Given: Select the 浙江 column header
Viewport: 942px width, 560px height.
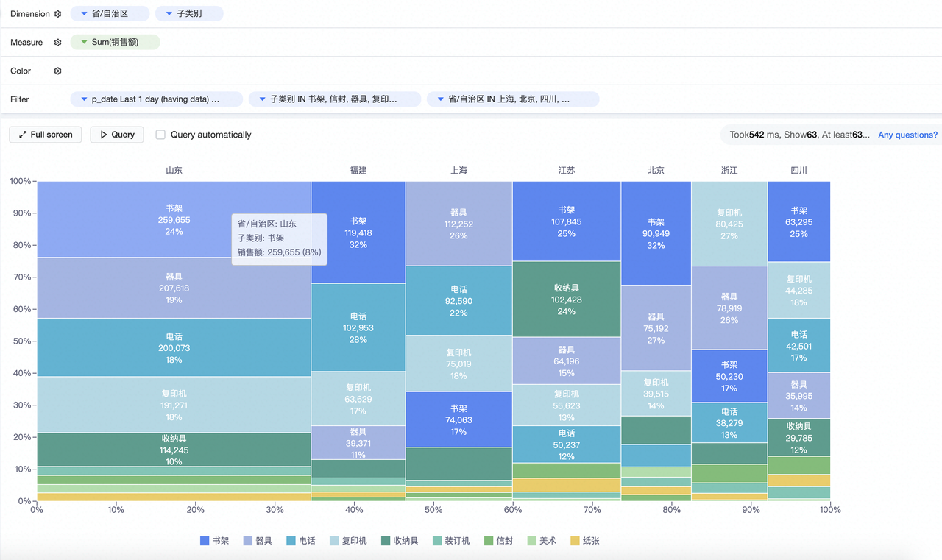Looking at the screenshot, I should pyautogui.click(x=729, y=170).
